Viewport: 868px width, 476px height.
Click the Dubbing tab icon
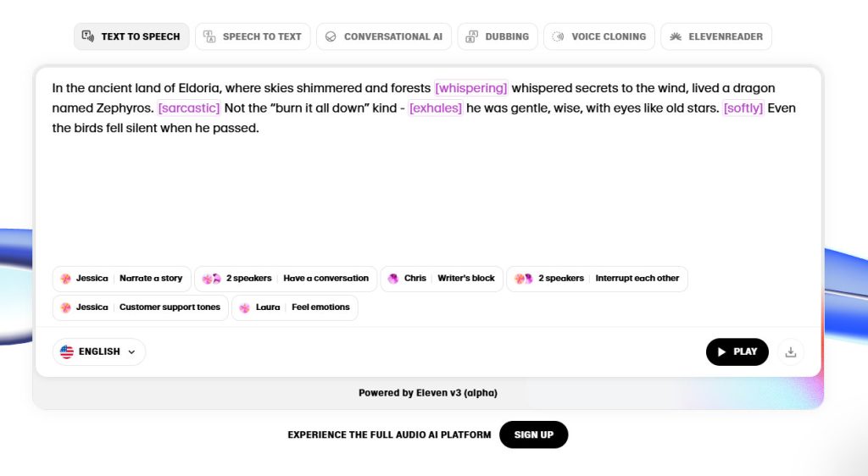pos(472,36)
